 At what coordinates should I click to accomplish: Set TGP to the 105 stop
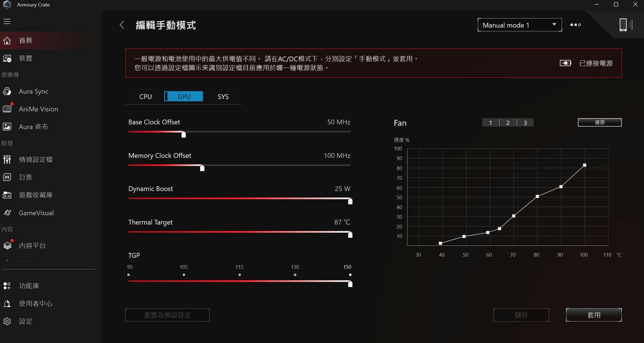(184, 275)
